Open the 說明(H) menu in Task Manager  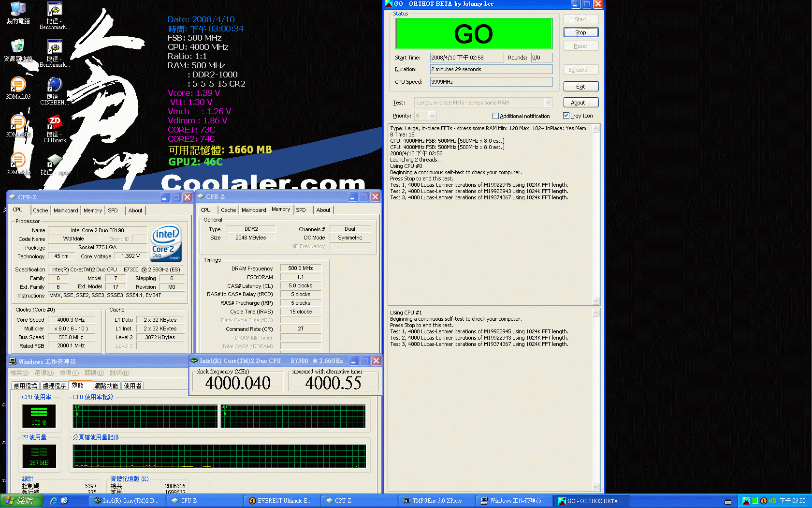click(119, 373)
